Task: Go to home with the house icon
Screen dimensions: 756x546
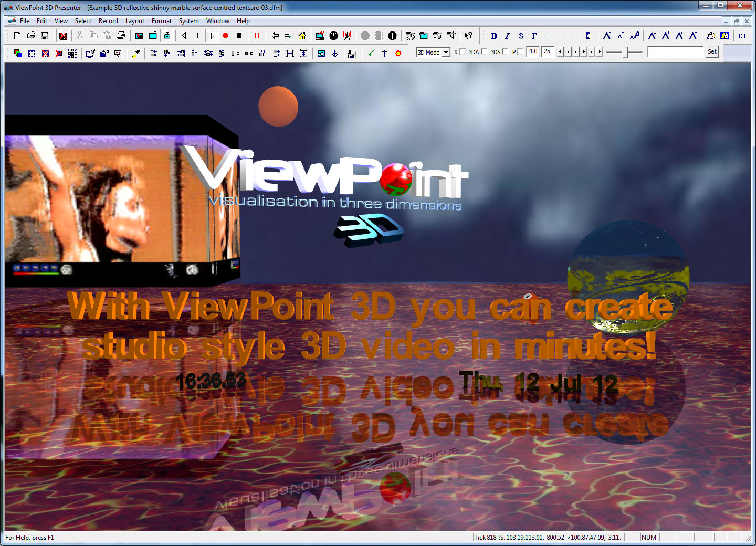Action: click(302, 36)
